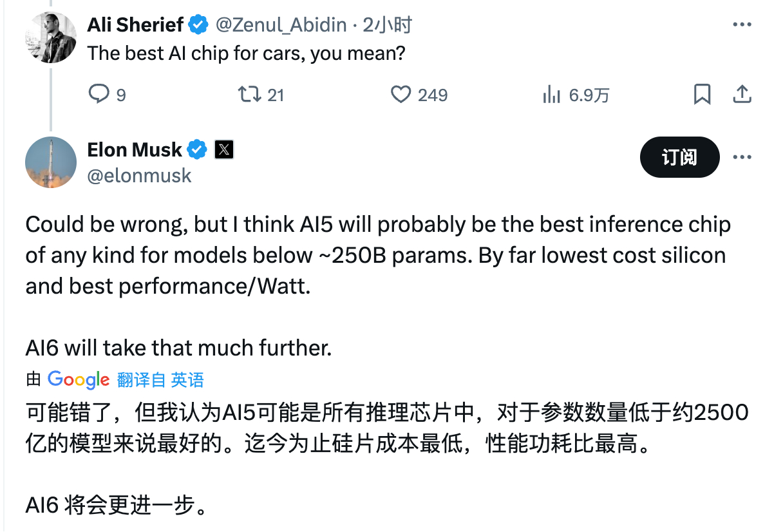Click Elon Musk's blue verified badge
The image size is (774, 532).
197,150
